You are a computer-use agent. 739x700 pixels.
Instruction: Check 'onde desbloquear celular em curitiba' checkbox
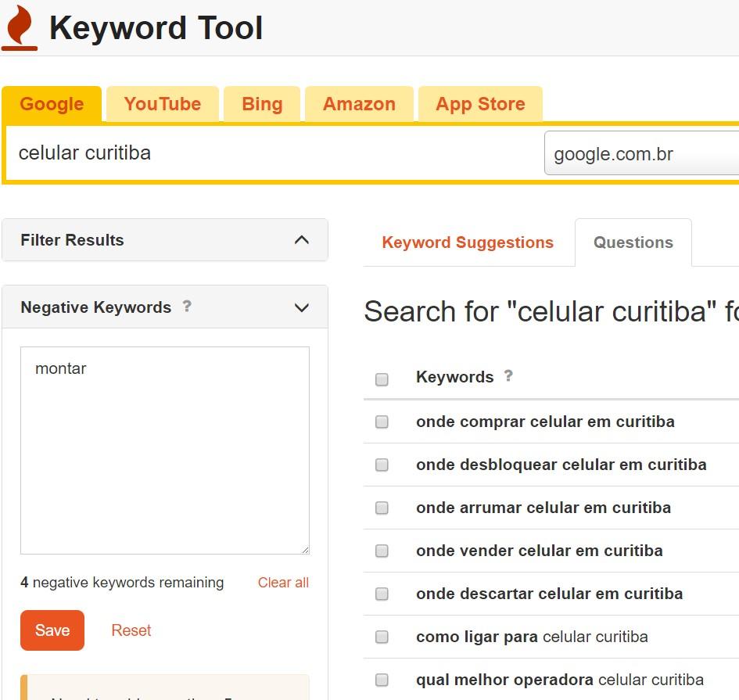pyautogui.click(x=382, y=465)
